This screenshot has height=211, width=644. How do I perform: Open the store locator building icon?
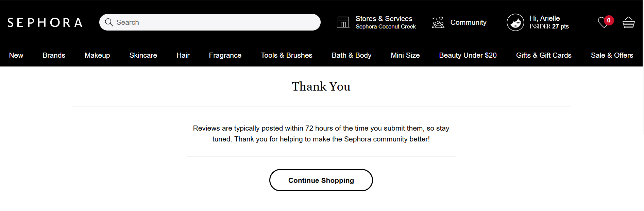click(x=343, y=22)
